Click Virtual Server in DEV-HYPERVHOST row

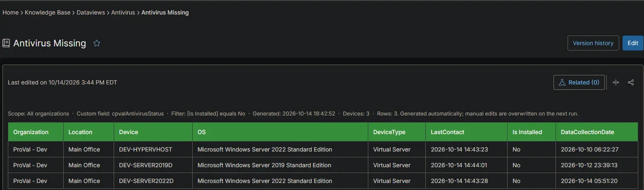click(x=396, y=149)
